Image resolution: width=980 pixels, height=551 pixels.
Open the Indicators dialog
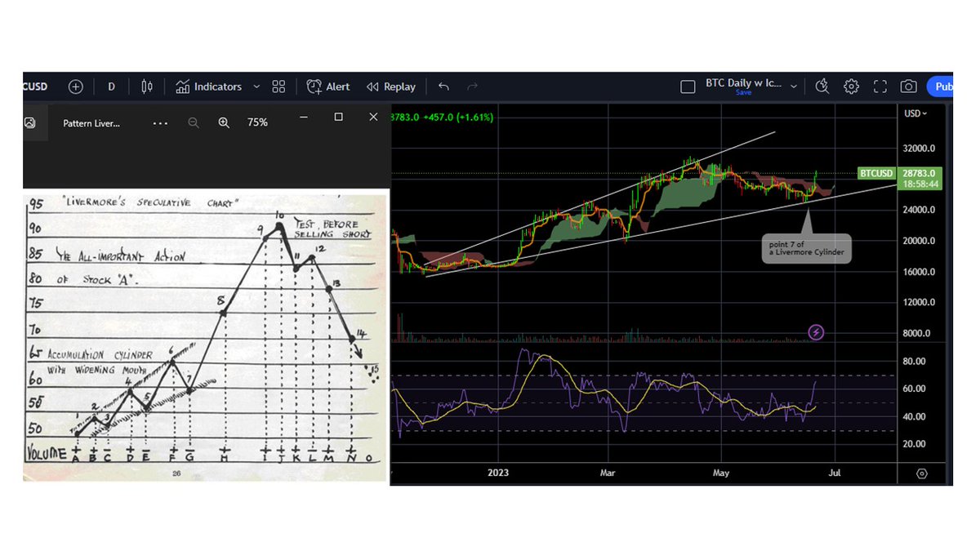coord(208,87)
